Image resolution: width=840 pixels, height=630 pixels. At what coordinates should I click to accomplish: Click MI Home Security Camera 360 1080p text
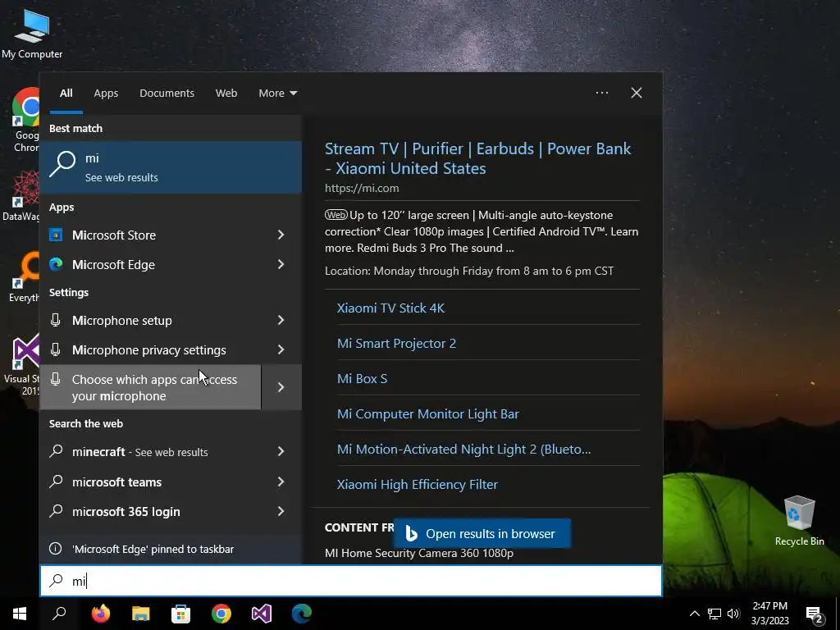(x=419, y=553)
